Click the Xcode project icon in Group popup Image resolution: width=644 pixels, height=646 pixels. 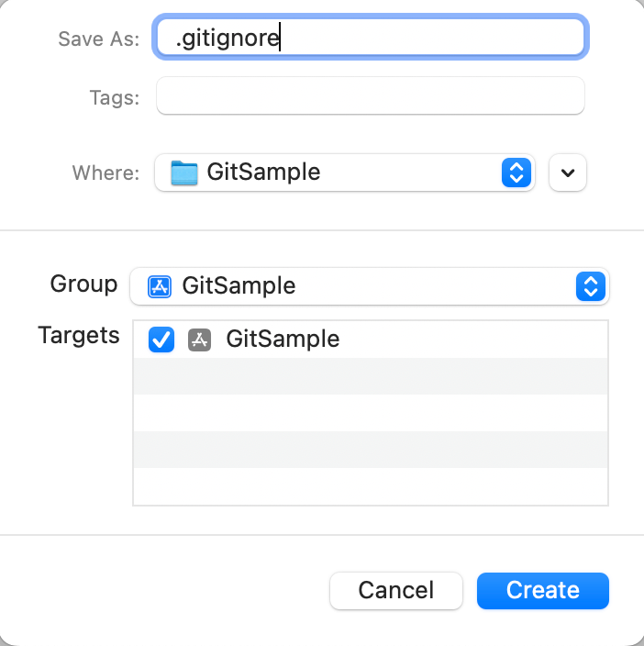click(x=160, y=286)
